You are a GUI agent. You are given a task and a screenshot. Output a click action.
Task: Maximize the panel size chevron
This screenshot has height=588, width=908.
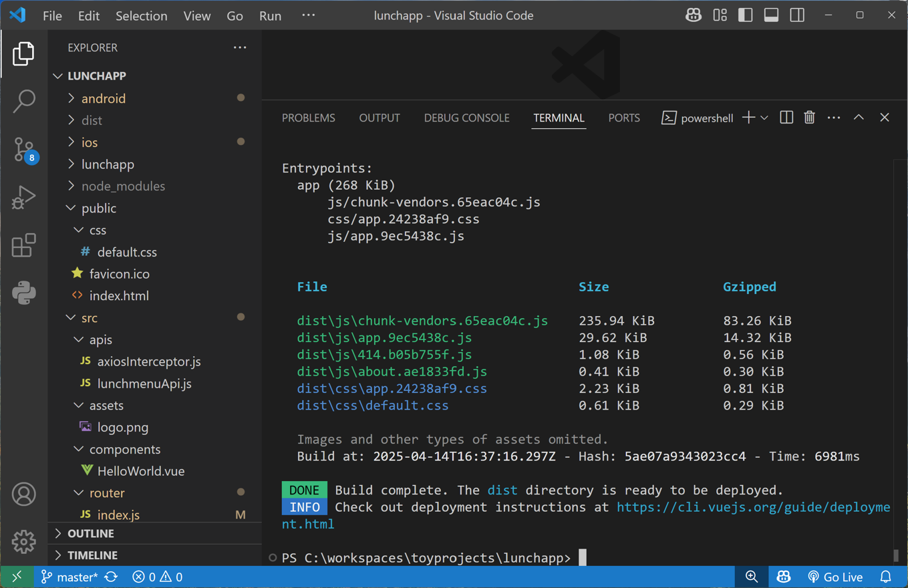pos(859,118)
